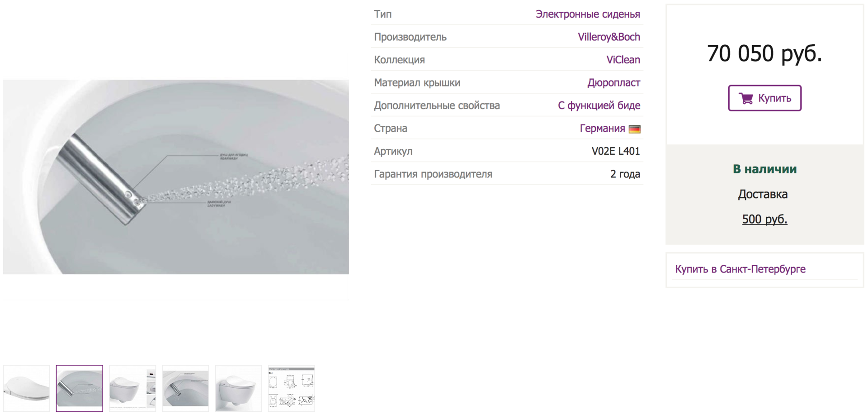Select the first thumbnail of seat lid
868x415 pixels.
tap(27, 388)
